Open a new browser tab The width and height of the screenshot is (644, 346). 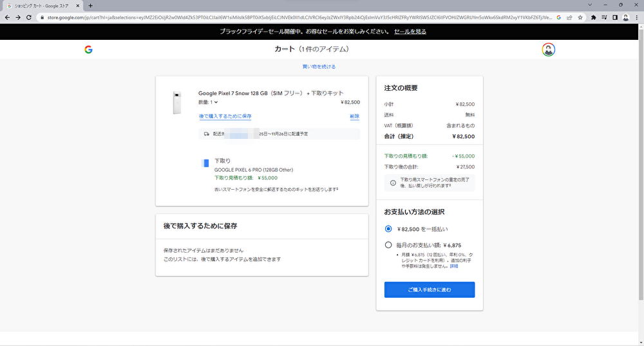pyautogui.click(x=91, y=5)
